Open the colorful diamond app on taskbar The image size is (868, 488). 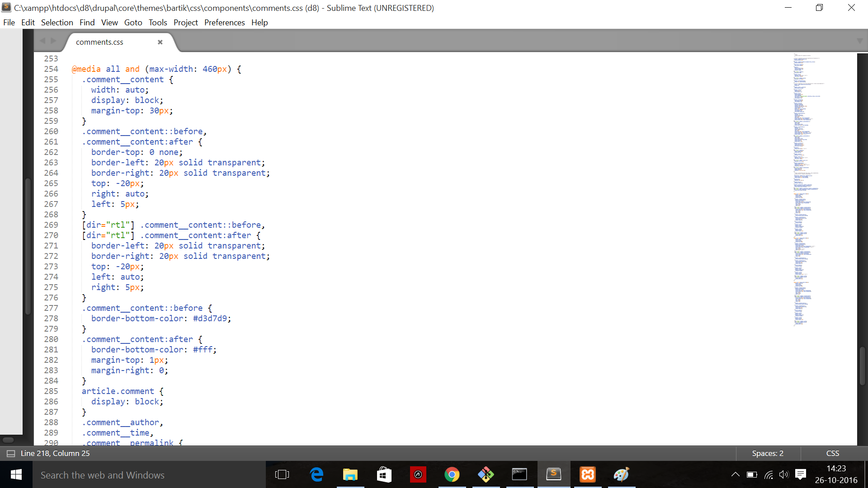(x=486, y=474)
